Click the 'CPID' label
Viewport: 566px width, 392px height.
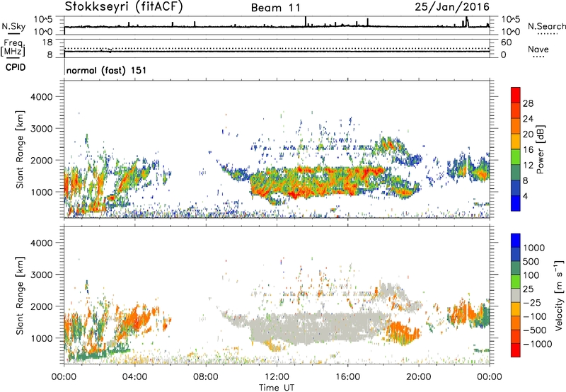click(16, 67)
